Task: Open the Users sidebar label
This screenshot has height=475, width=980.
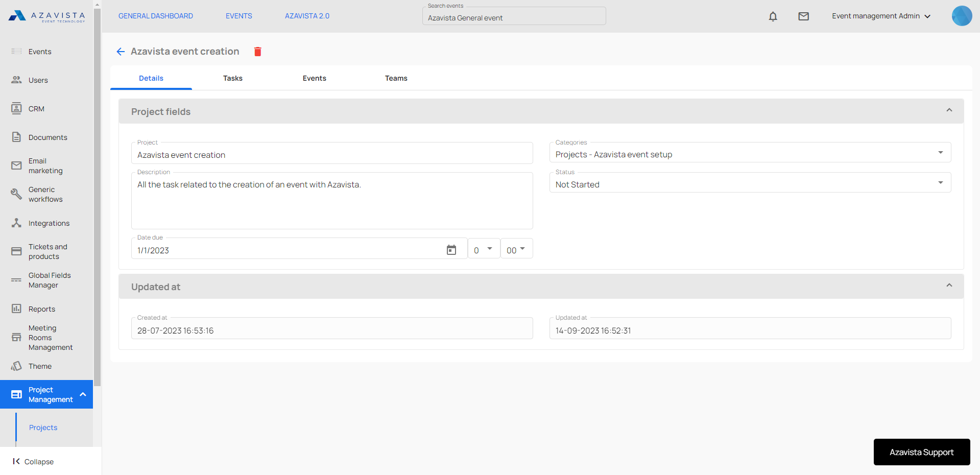Action: click(x=38, y=80)
